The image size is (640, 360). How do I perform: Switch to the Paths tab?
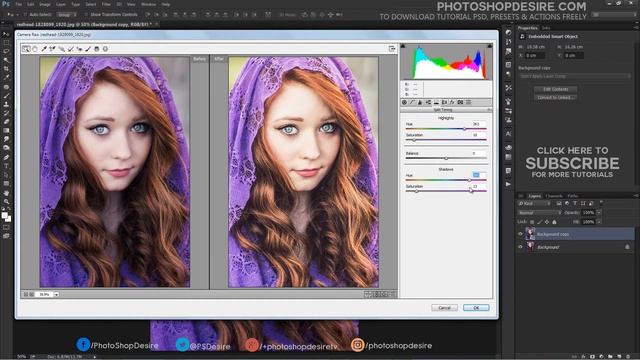point(573,196)
